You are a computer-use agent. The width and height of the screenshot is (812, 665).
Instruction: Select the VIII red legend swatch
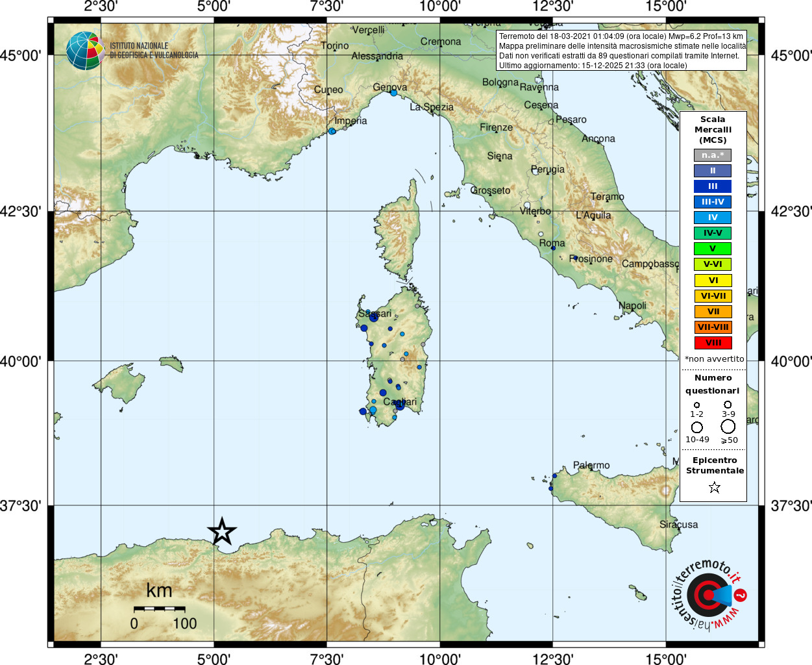pos(713,343)
